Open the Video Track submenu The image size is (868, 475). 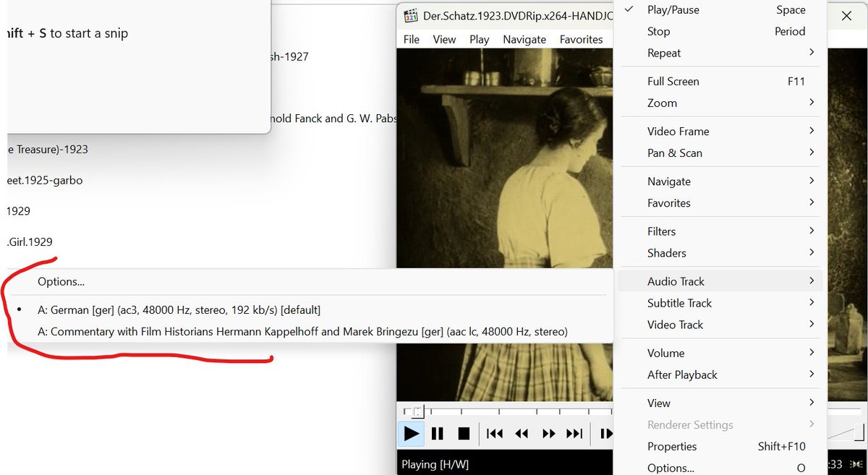tap(720, 325)
